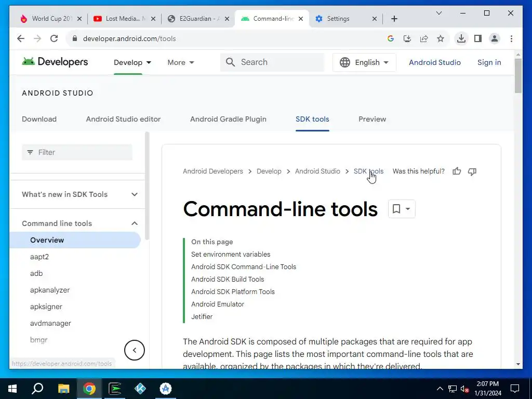Viewport: 532px width, 399px height.
Task: Open the apkanalyzer sidebar item
Action: 50,290
